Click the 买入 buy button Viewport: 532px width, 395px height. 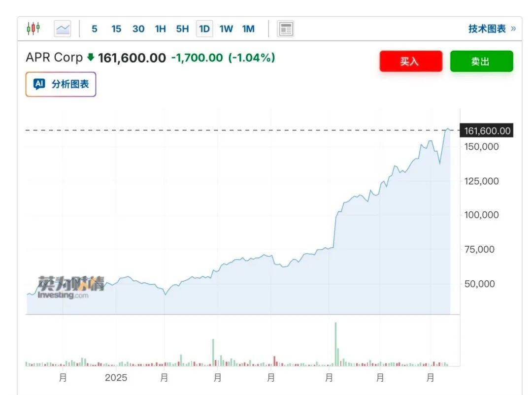click(x=410, y=61)
